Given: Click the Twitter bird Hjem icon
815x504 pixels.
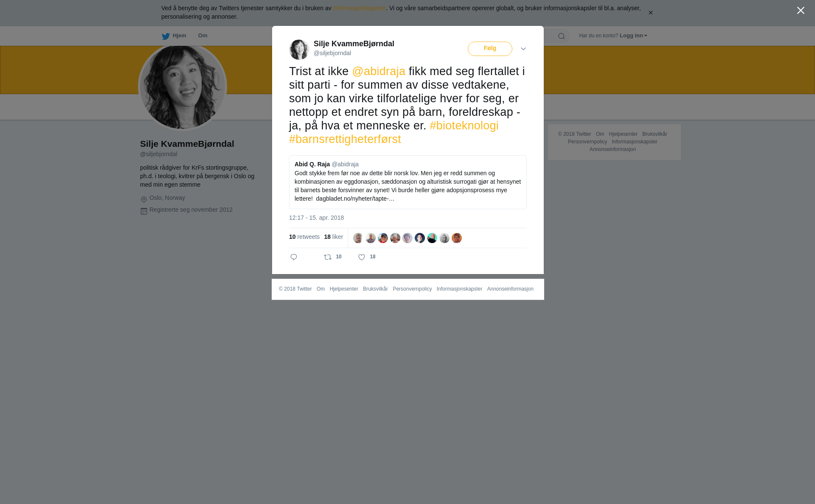Looking at the screenshot, I should 166,36.
